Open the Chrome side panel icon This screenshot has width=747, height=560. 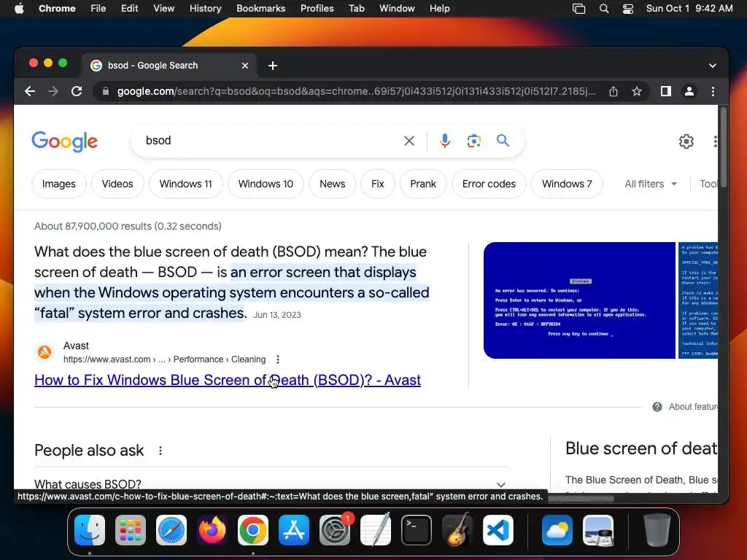(665, 91)
